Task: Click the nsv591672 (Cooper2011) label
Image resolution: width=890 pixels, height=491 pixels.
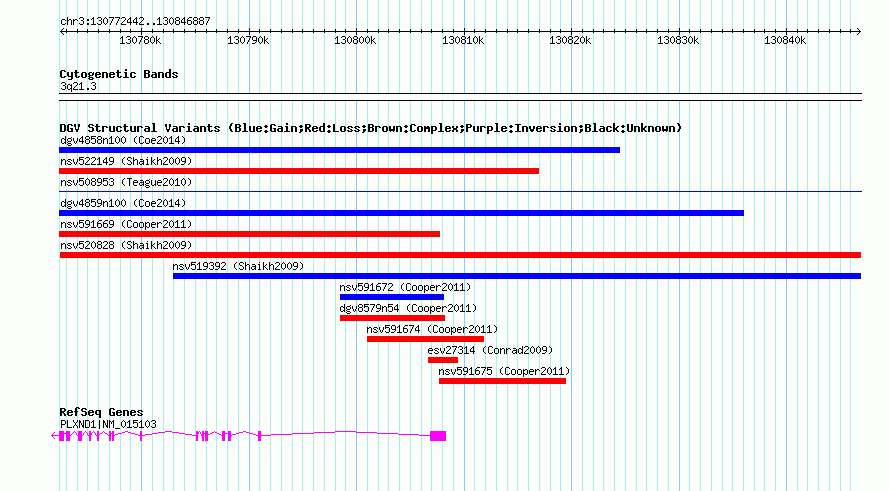Action: pyautogui.click(x=405, y=287)
